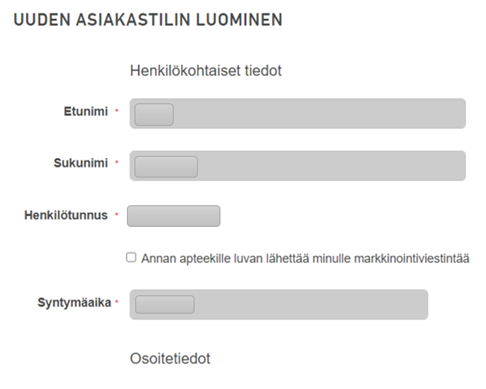Click the Henkilötunnus field label
This screenshot has width=486, height=389.
coord(66,215)
